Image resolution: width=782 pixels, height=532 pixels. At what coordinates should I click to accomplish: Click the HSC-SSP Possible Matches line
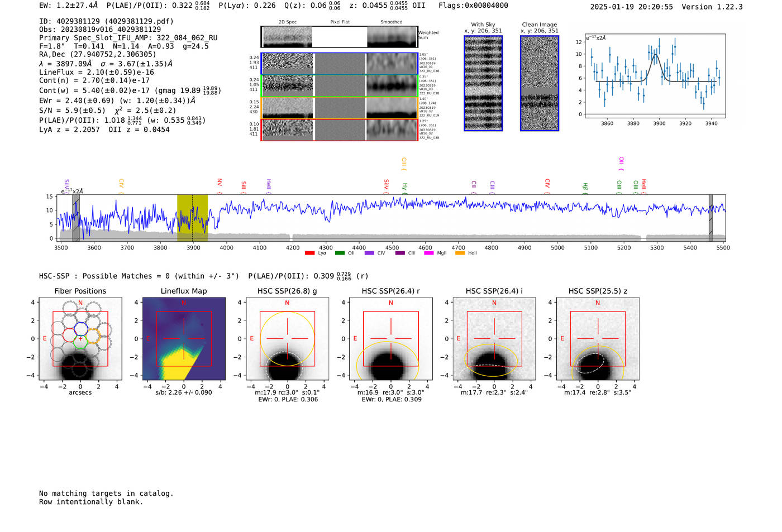click(x=203, y=276)
